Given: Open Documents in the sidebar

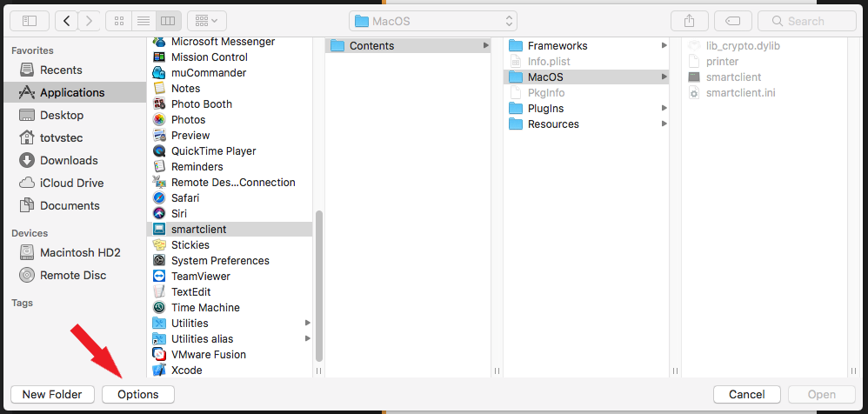Looking at the screenshot, I should click(75, 205).
